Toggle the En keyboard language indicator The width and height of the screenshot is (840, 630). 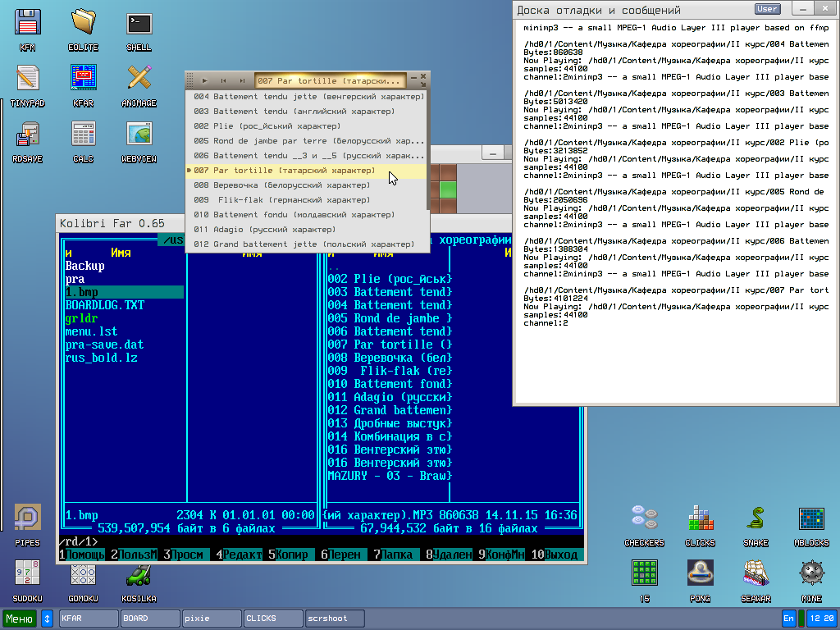tap(788, 618)
